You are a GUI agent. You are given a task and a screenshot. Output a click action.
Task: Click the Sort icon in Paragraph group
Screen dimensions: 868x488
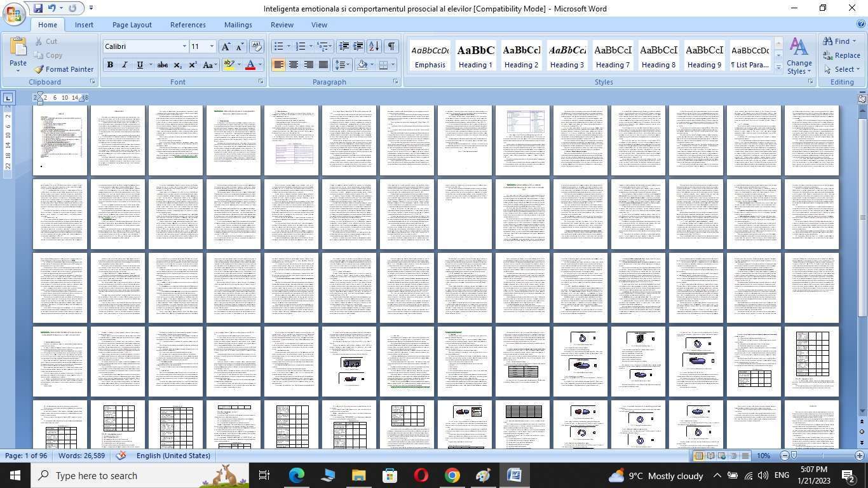pyautogui.click(x=374, y=46)
